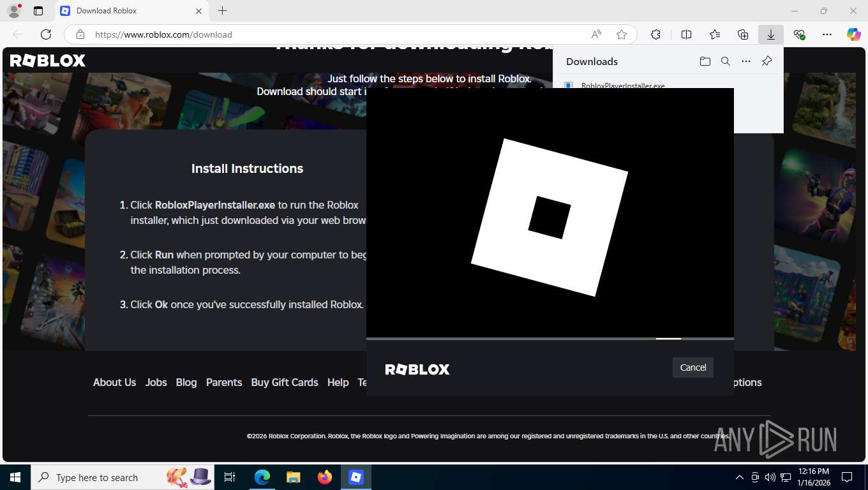The height and width of the screenshot is (490, 868).
Task: View site information lock icon
Action: (x=80, y=34)
